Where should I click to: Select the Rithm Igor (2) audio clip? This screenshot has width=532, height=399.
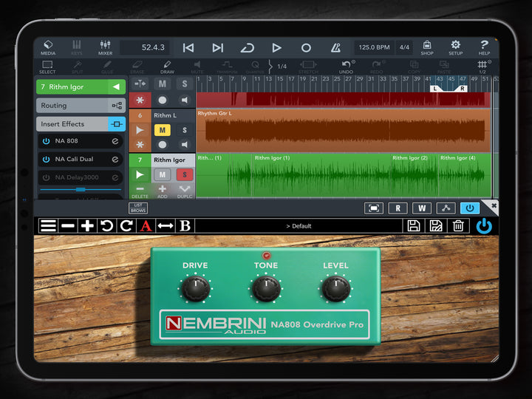412,175
